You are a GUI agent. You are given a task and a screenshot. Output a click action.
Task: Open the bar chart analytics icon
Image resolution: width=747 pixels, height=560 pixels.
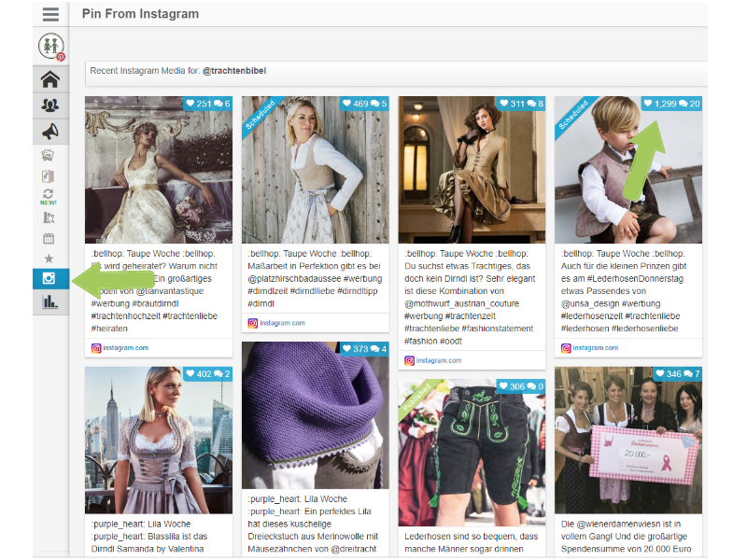(50, 301)
